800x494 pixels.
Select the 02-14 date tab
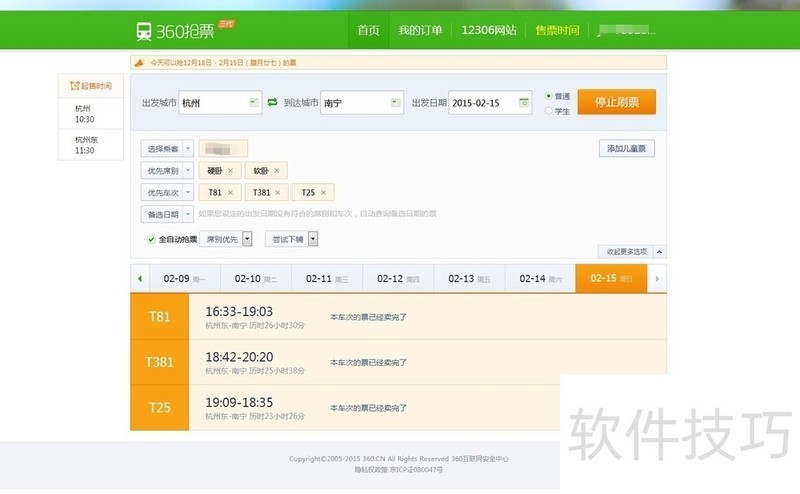(540, 279)
